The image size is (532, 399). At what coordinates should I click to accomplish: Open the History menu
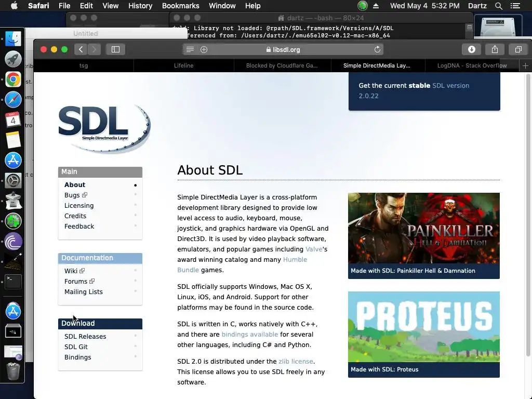coord(140,6)
